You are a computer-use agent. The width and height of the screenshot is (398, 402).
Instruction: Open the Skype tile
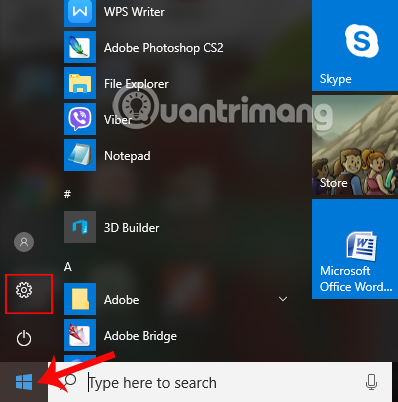[x=355, y=45]
